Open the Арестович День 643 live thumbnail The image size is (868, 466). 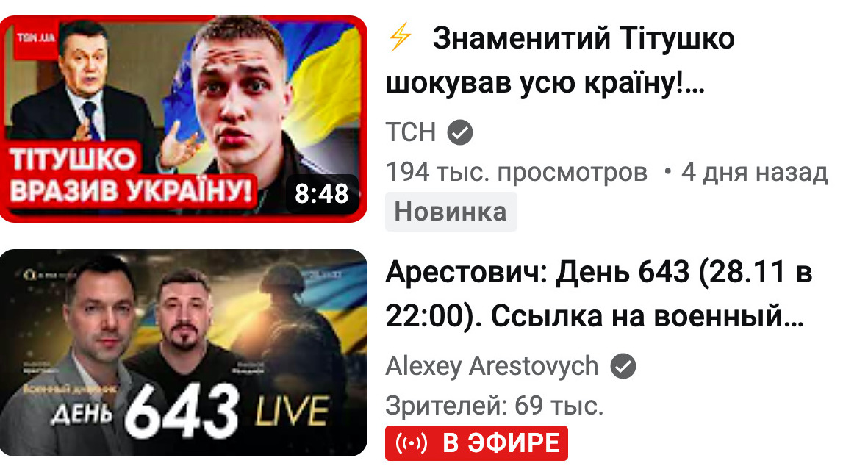(x=183, y=353)
